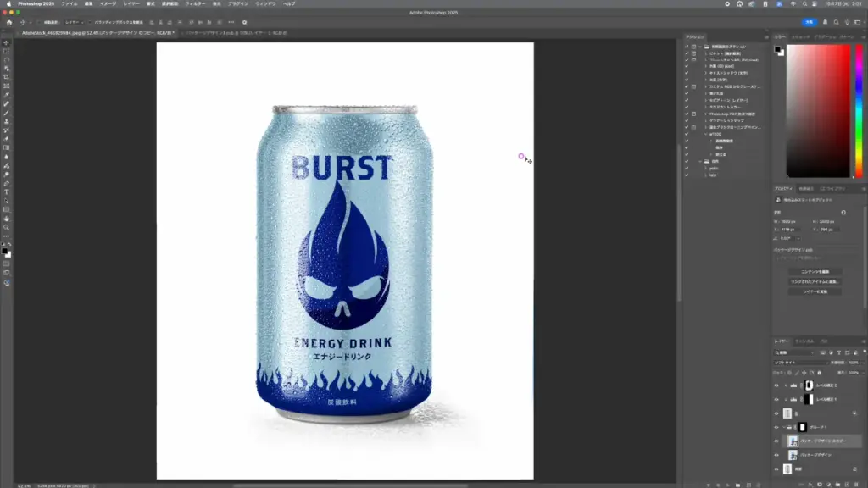Toggle visibility of the グループ 1 layer group
This screenshot has height=488, width=868.
[776, 427]
